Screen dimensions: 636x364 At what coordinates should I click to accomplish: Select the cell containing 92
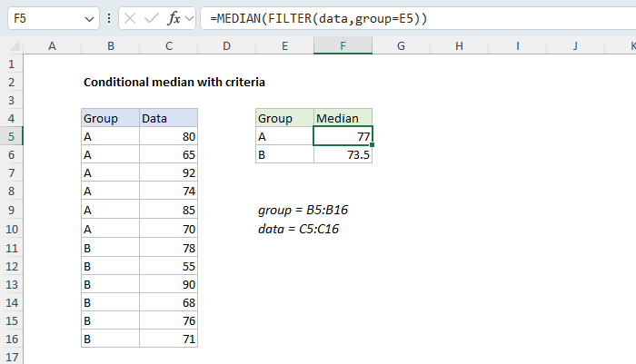pyautogui.click(x=169, y=172)
